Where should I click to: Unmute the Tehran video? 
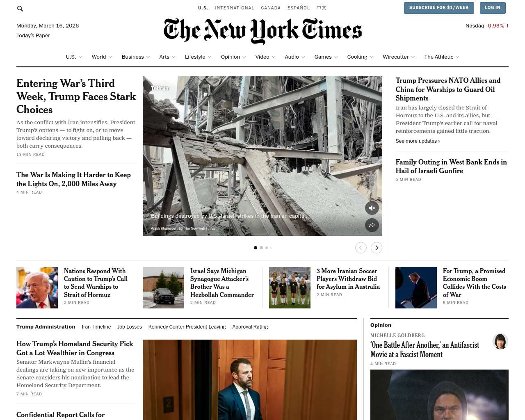[372, 208]
